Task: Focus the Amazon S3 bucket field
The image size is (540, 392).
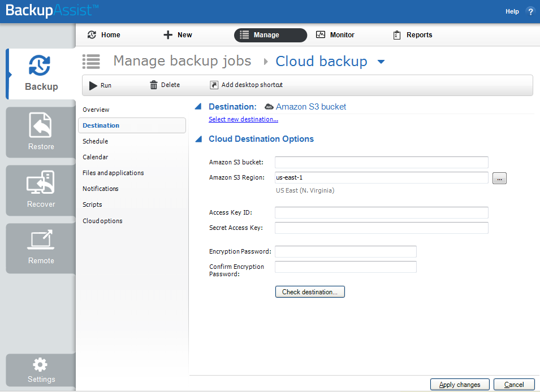Action: click(x=382, y=163)
